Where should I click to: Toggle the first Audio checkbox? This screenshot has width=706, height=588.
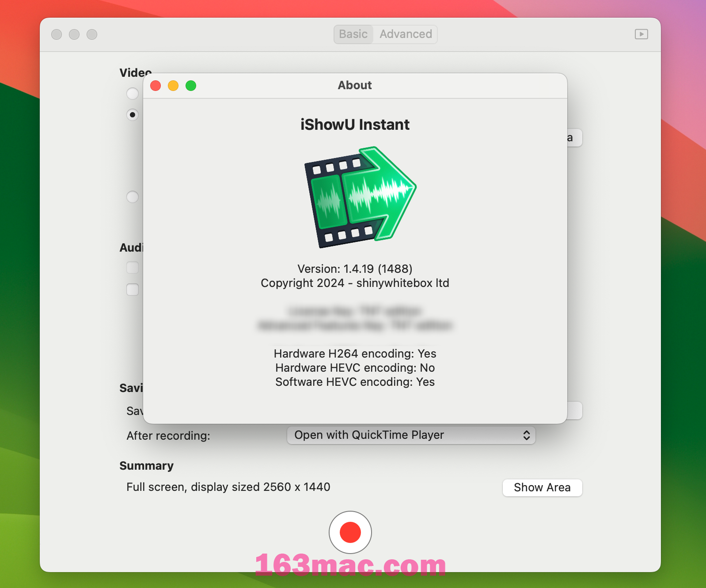[x=133, y=268]
